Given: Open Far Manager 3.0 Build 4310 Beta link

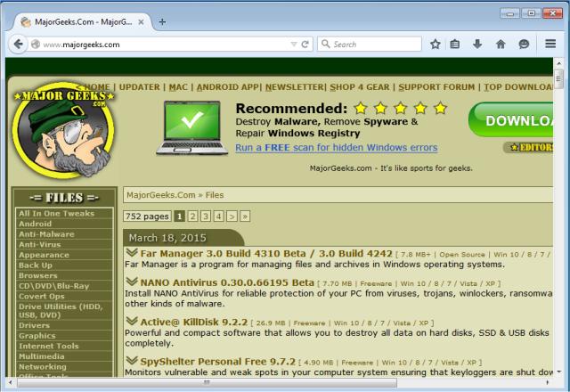Looking at the screenshot, I should (266, 253).
